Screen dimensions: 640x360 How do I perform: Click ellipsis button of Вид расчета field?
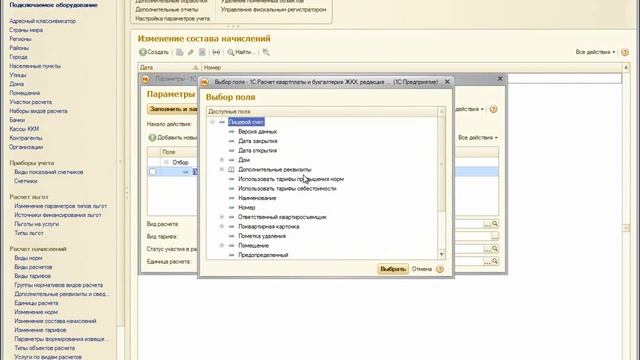point(487,224)
